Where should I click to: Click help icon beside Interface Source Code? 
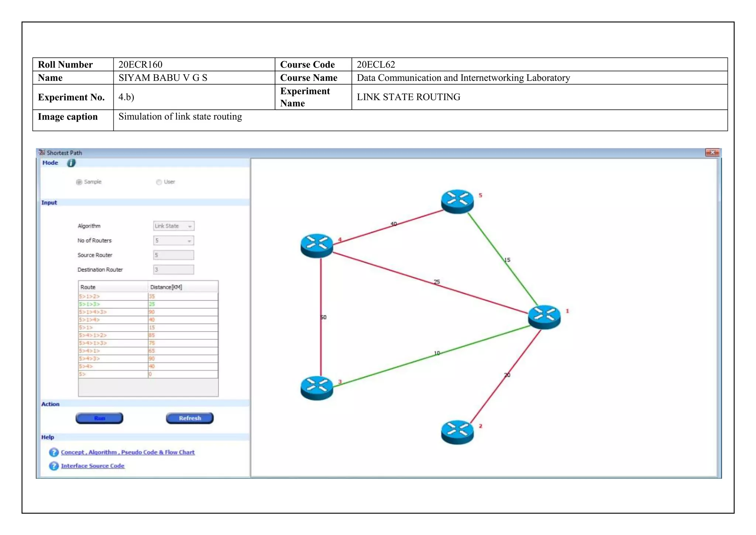(54, 466)
